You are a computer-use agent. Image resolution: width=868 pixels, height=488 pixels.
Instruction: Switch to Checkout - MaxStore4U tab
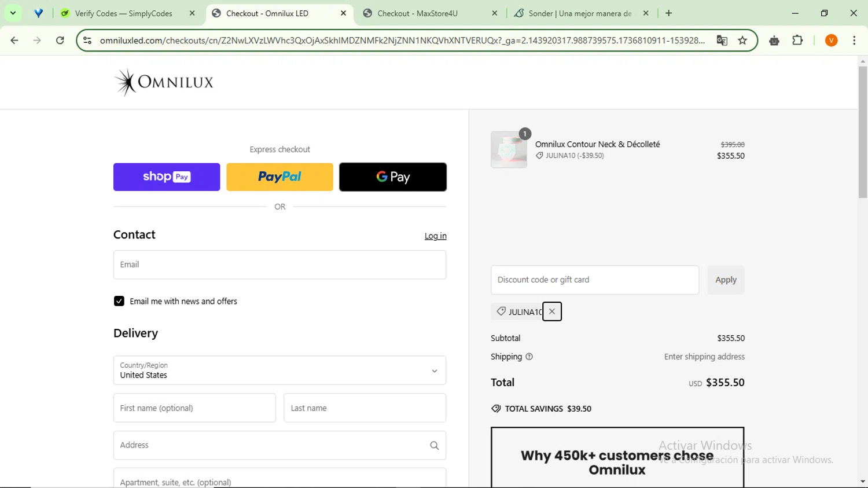coord(417,13)
